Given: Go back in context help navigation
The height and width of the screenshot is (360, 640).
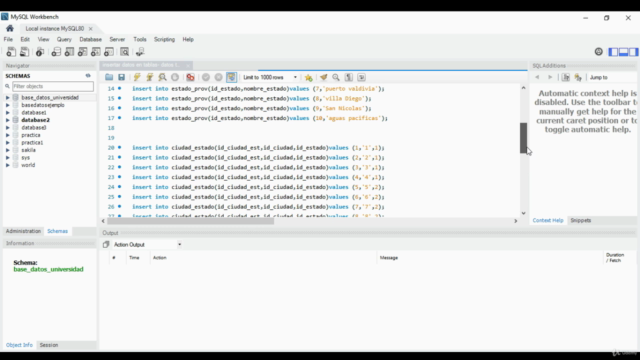Looking at the screenshot, I should coord(537,77).
